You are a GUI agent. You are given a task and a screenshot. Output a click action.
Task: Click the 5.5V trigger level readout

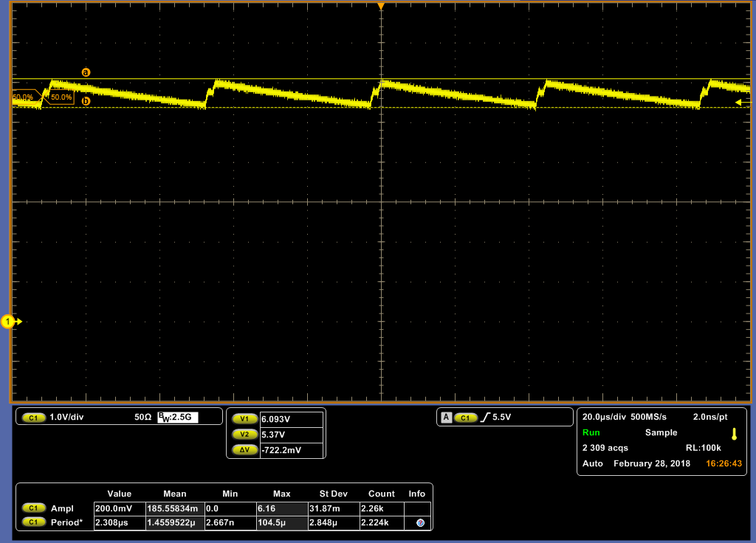(x=501, y=418)
